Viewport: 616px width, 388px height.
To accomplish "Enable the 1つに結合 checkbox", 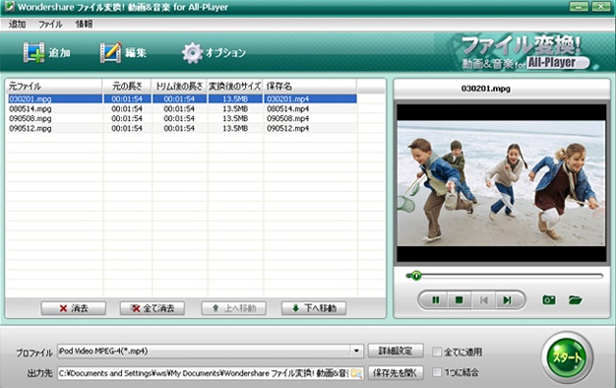I will [436, 372].
